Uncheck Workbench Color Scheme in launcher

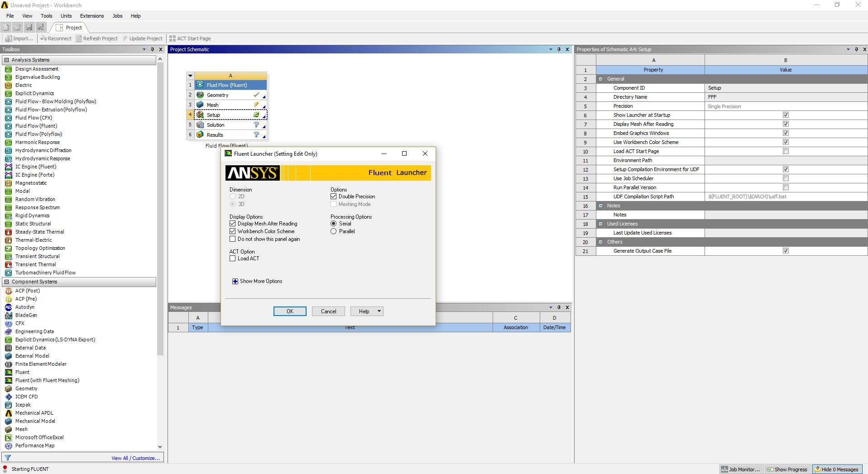coord(233,231)
